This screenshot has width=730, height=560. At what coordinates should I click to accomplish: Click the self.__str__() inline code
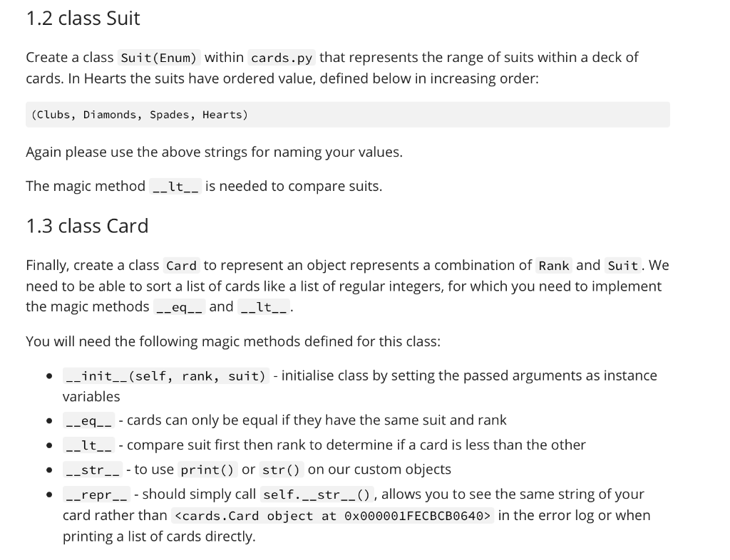click(x=317, y=494)
